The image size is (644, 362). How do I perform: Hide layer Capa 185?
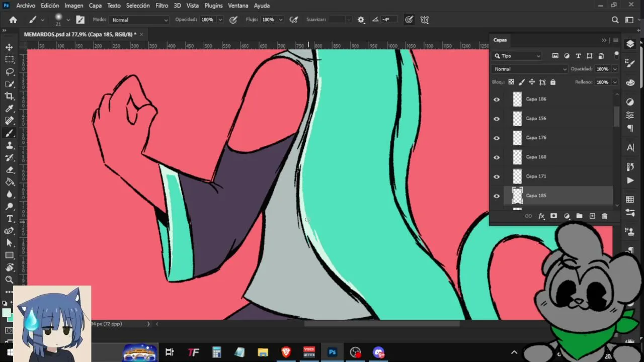pyautogui.click(x=497, y=196)
